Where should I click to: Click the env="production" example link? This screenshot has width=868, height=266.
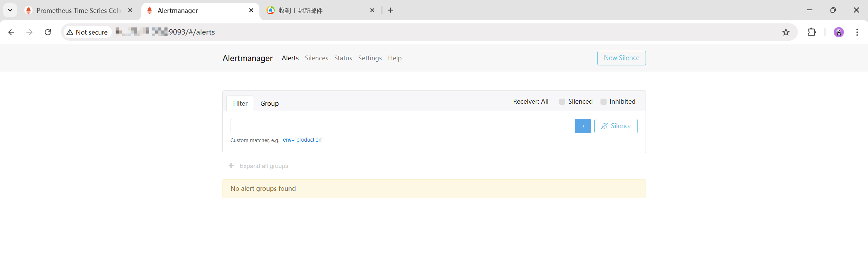(303, 140)
